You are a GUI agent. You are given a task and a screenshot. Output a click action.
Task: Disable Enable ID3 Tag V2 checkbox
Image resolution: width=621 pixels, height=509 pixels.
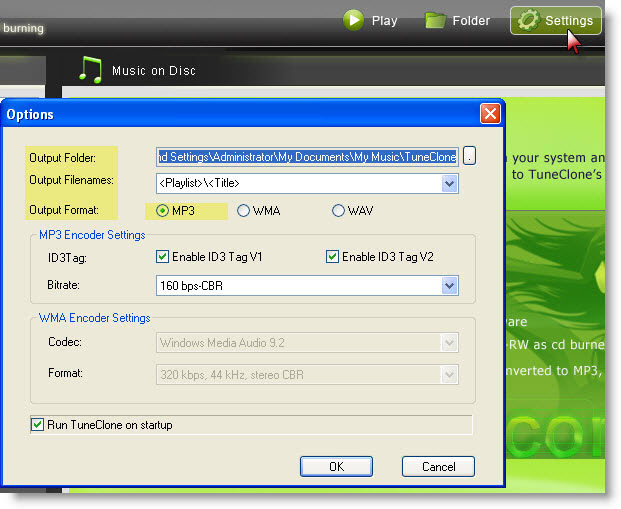click(x=332, y=257)
